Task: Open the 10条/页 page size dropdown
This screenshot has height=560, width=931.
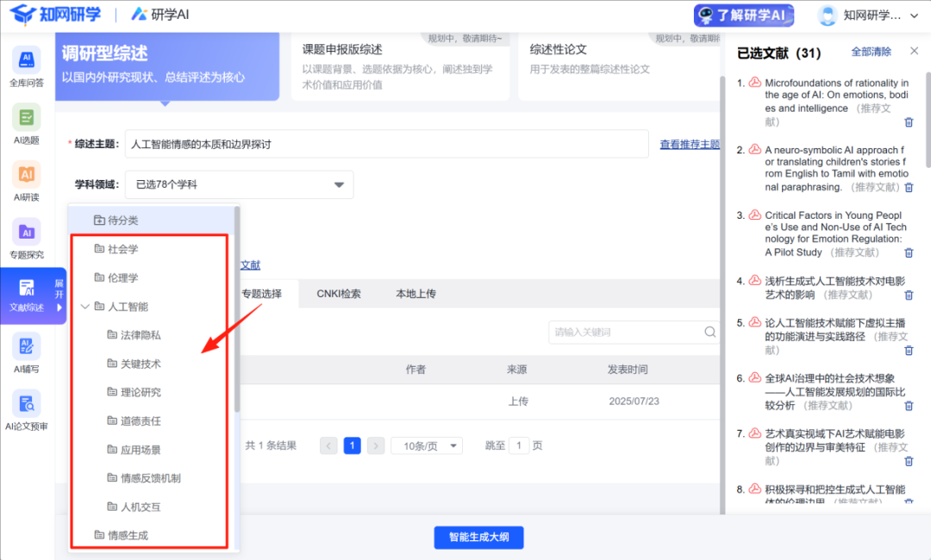Action: click(x=427, y=445)
